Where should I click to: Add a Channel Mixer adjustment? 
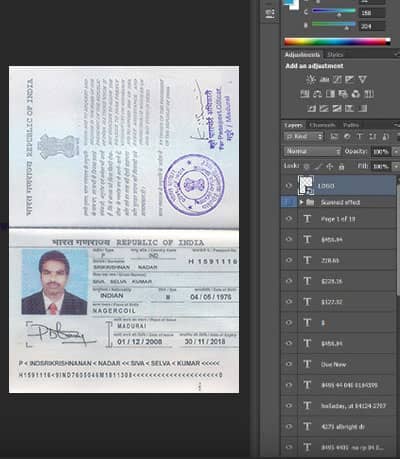356,94
